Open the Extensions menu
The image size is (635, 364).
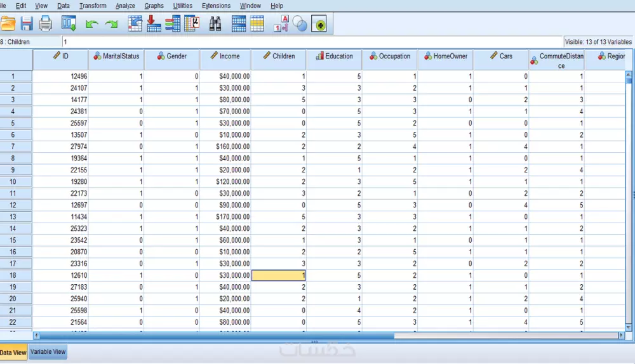[x=216, y=6]
